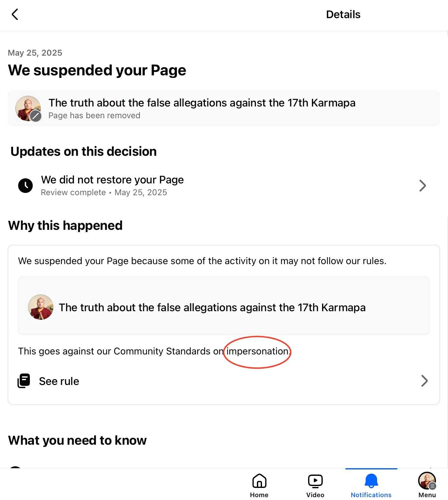
Task: Tap the Notifications bell icon
Action: point(371,481)
